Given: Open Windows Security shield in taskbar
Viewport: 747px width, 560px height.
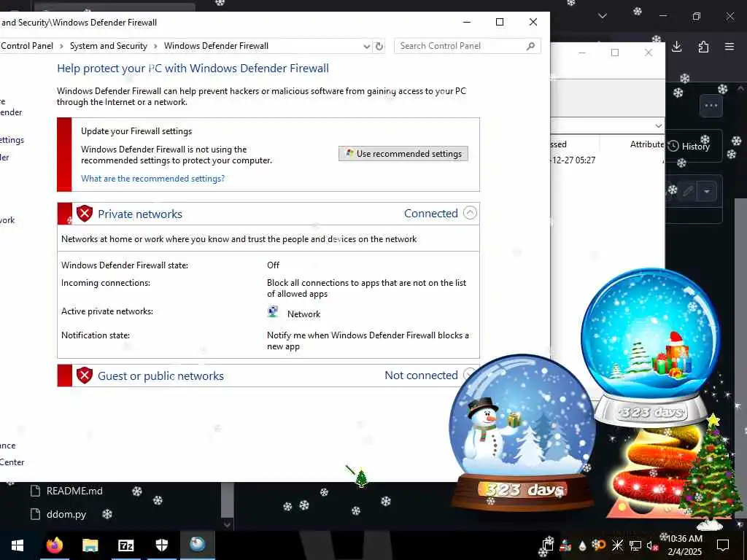Looking at the screenshot, I should [161, 545].
